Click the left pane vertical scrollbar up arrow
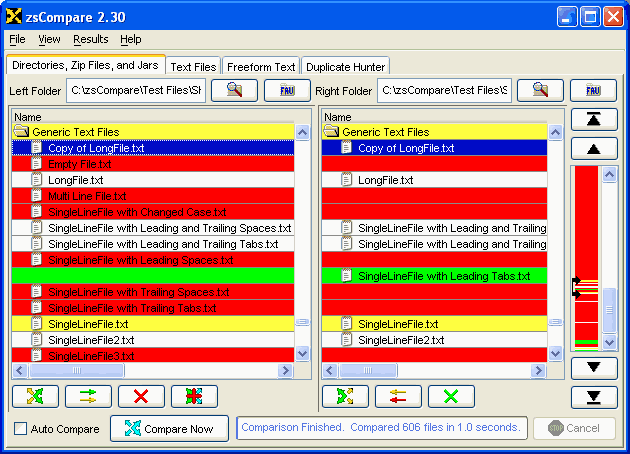The width and height of the screenshot is (630, 454). (x=303, y=132)
